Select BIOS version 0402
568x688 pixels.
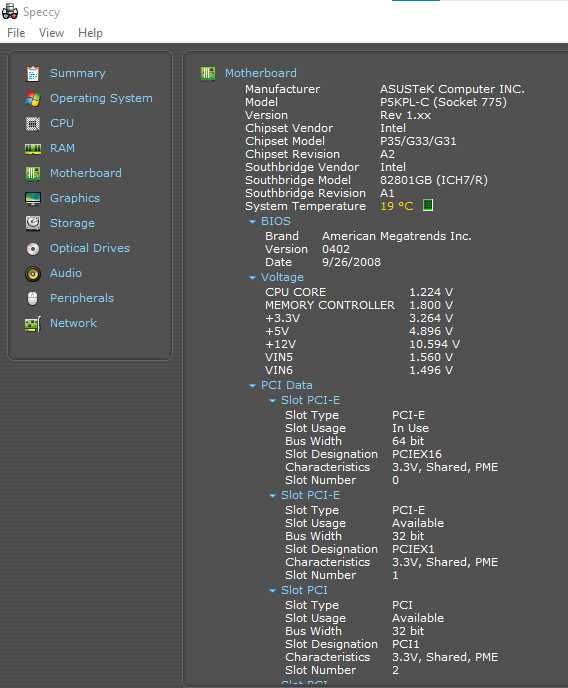coord(336,249)
